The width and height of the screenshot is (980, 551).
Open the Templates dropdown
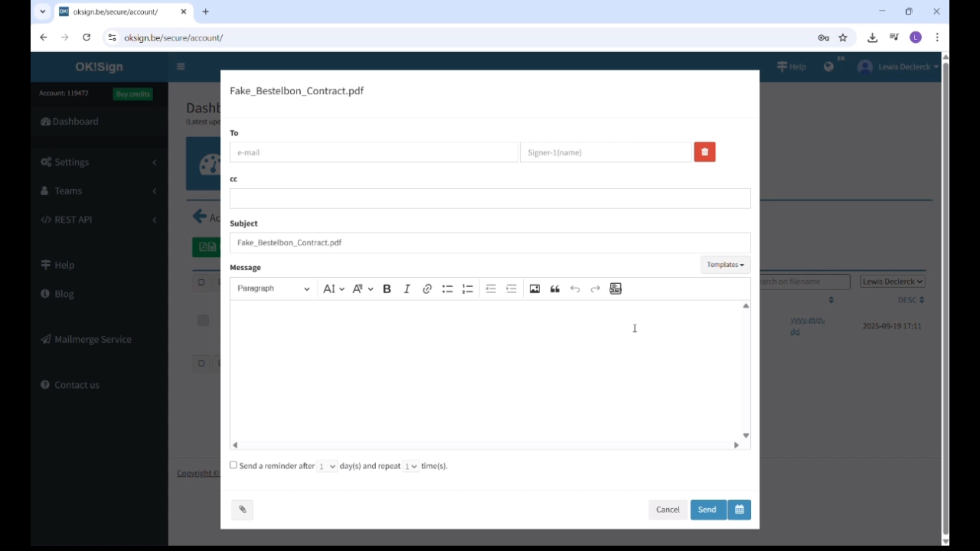[724, 264]
